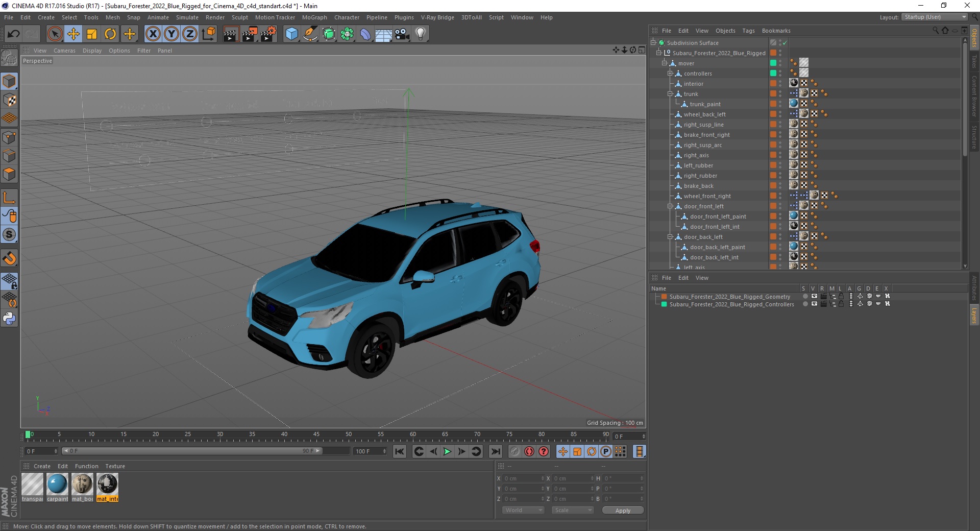Toggle Subdivision Surface enable checkmark
The height and width of the screenshot is (531, 980).
click(785, 43)
